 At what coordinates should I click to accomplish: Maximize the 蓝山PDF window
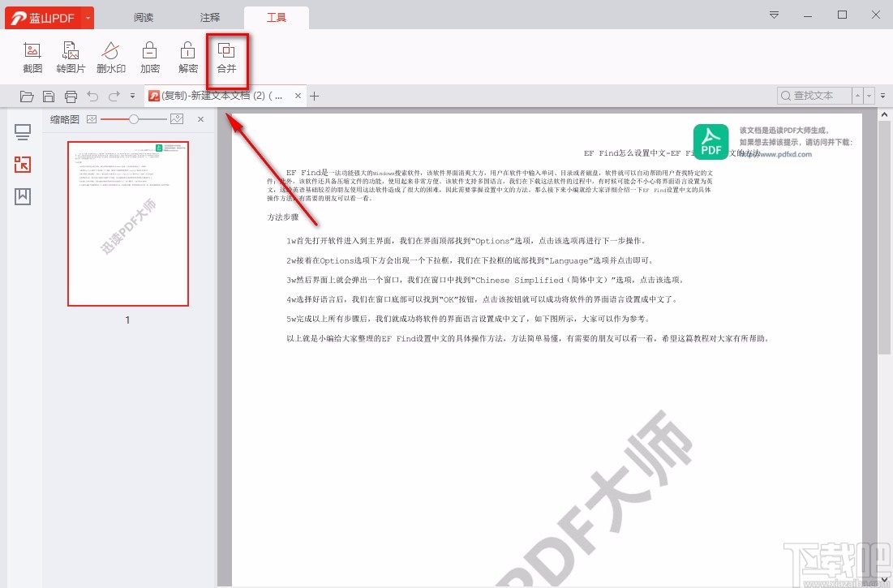(x=843, y=15)
